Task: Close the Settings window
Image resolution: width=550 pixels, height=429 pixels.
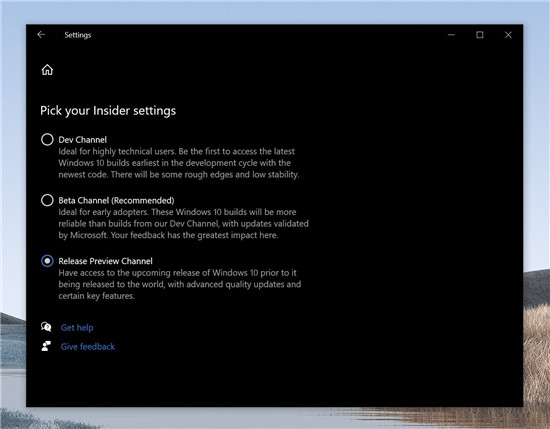Action: pos(508,35)
